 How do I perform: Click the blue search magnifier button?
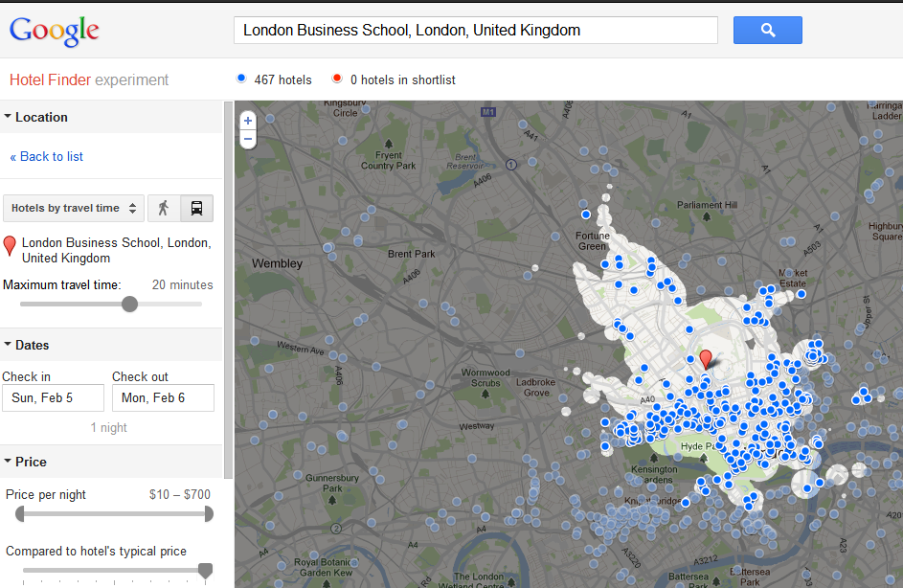point(767,31)
